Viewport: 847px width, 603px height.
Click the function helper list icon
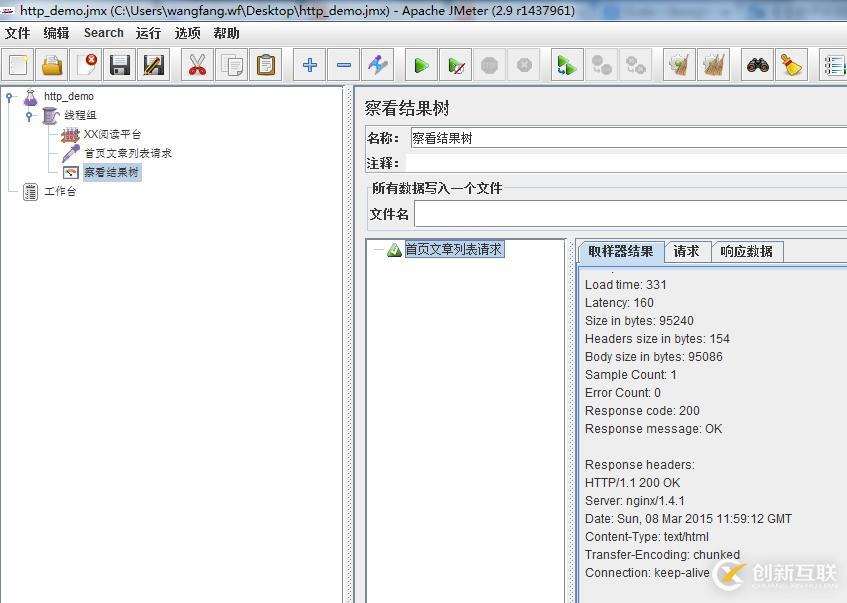[834, 65]
